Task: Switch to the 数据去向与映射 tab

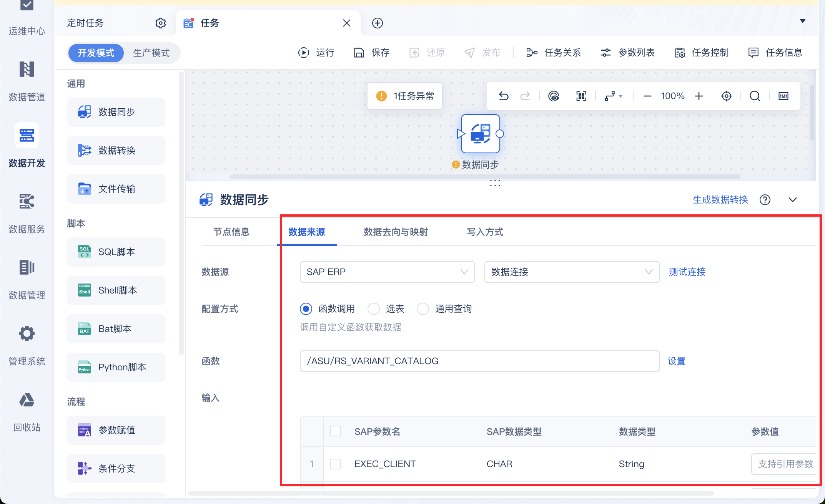Action: 396,232
